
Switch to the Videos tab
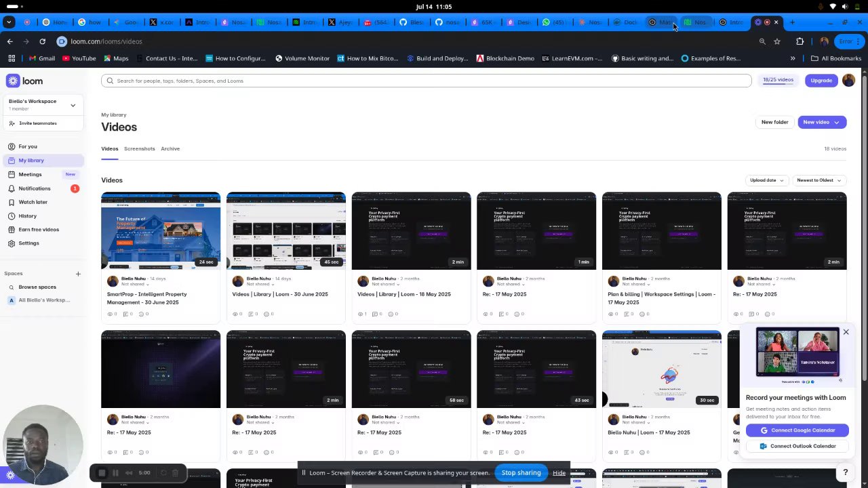tap(109, 148)
